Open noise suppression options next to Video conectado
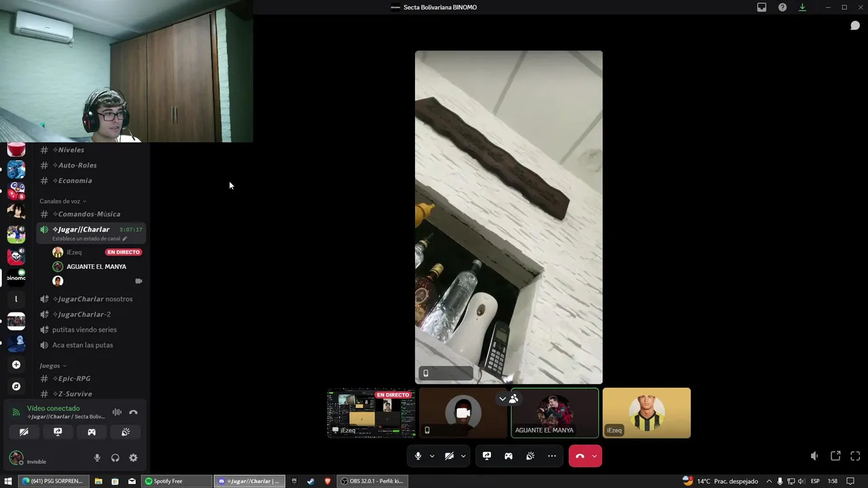 click(117, 412)
